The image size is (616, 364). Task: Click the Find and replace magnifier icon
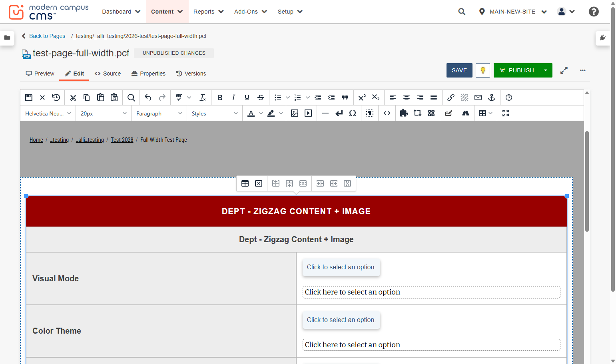pyautogui.click(x=131, y=97)
